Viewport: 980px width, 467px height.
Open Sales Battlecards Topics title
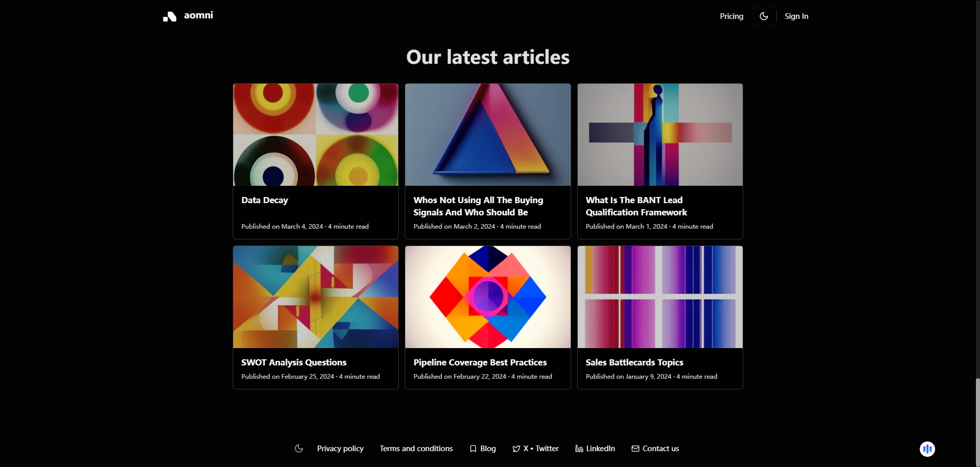click(x=634, y=362)
